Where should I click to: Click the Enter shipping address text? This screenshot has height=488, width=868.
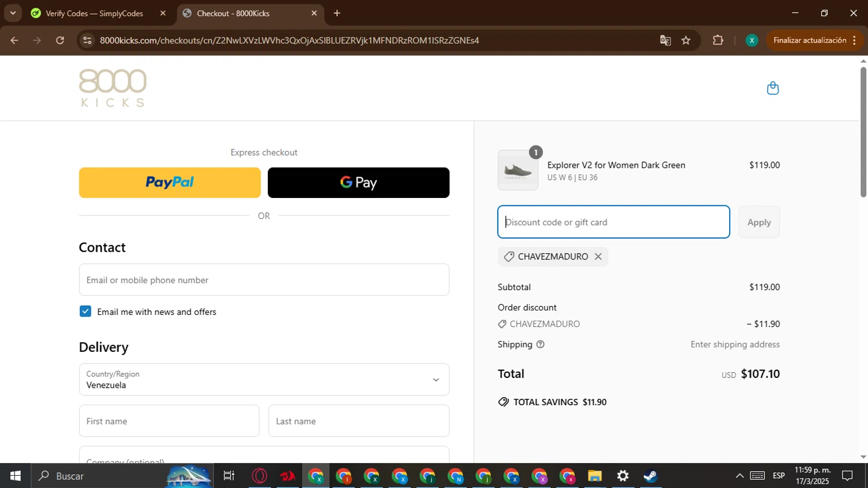pyautogui.click(x=735, y=344)
